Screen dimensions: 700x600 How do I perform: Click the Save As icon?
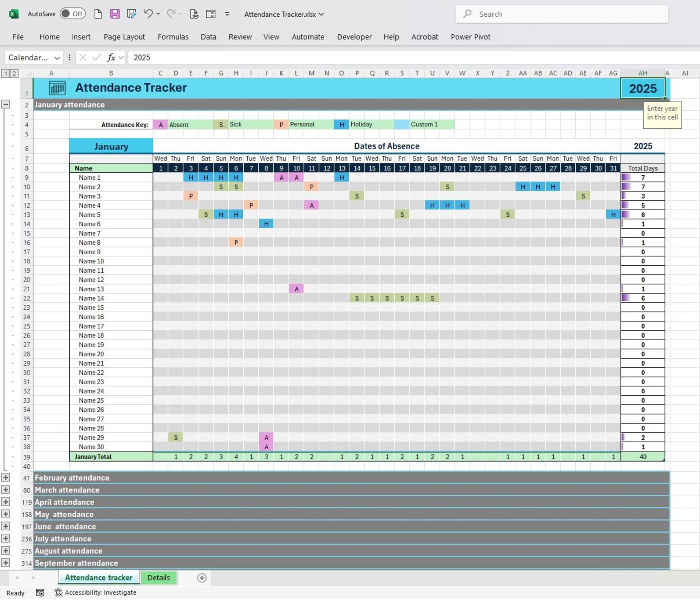click(x=131, y=14)
